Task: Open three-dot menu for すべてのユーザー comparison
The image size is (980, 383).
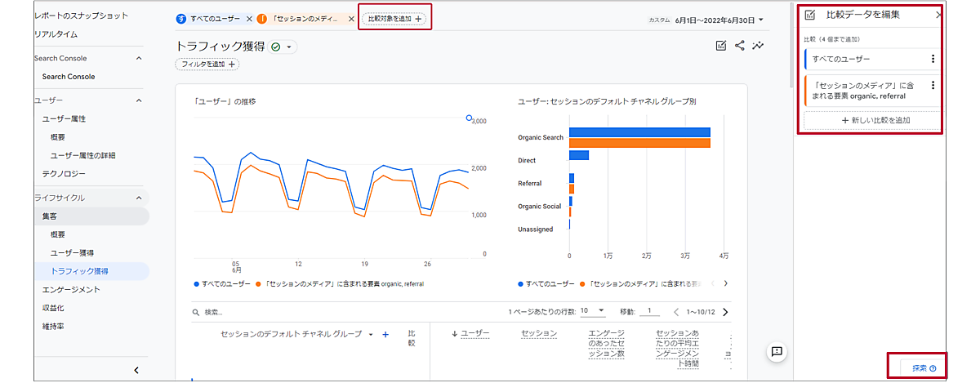Action: pyautogui.click(x=933, y=59)
